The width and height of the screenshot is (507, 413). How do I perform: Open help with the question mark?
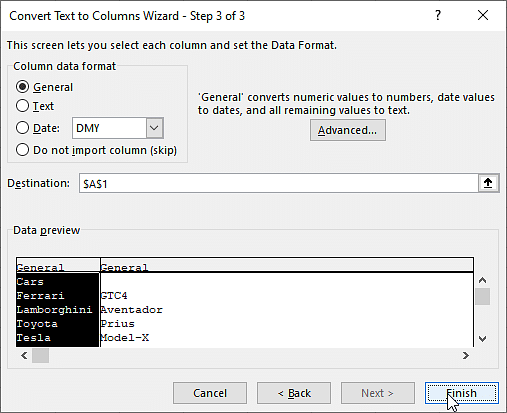pyautogui.click(x=438, y=15)
